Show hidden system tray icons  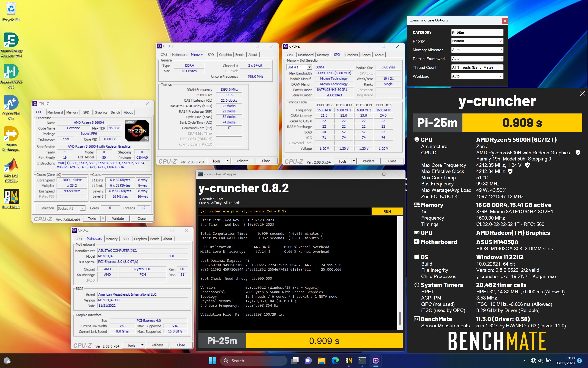click(x=524, y=360)
